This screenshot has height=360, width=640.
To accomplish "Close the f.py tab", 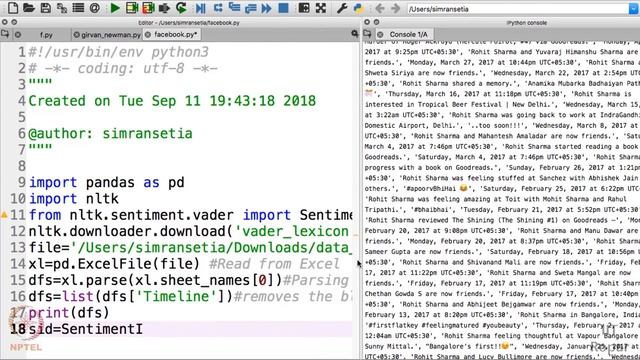I will (18, 35).
